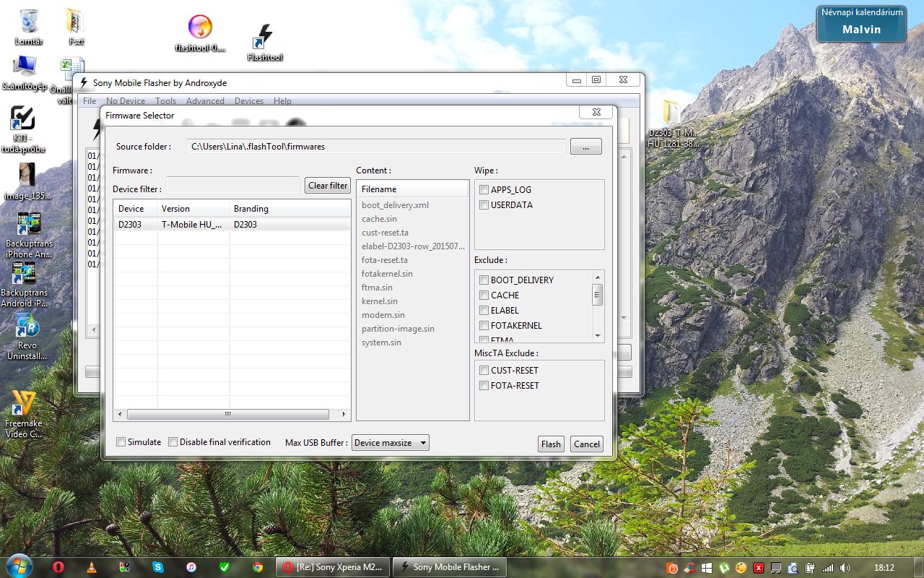Open the Fszt zip archive icon
This screenshot has height=578, width=924.
(x=76, y=27)
